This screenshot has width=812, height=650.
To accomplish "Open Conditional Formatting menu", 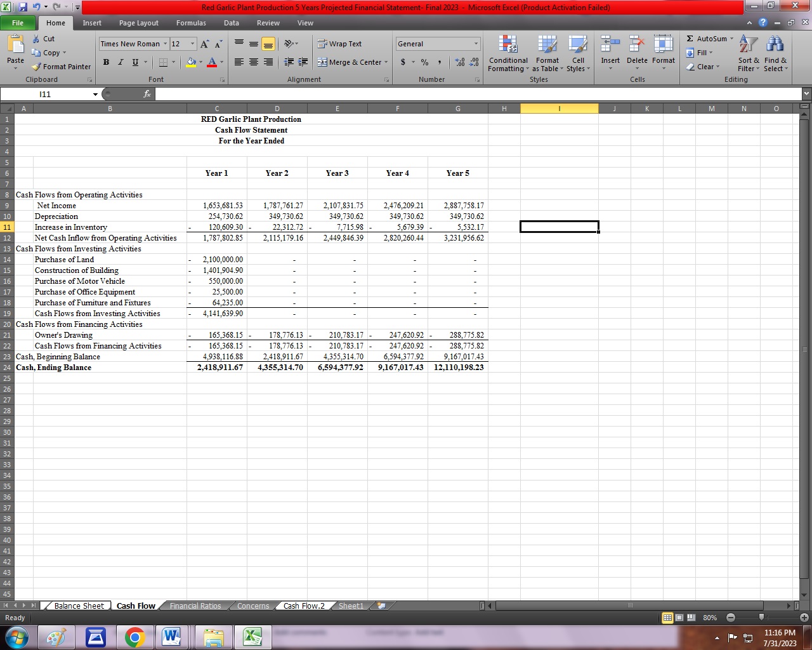I will (x=508, y=53).
